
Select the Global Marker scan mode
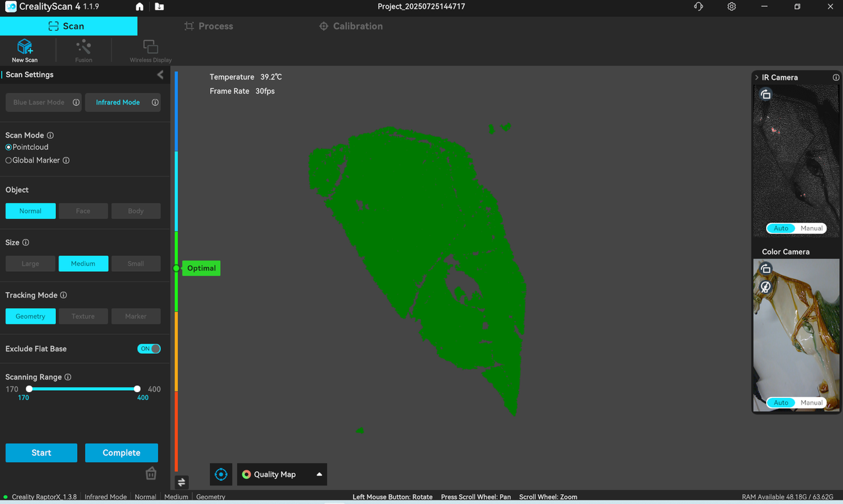(x=9, y=161)
